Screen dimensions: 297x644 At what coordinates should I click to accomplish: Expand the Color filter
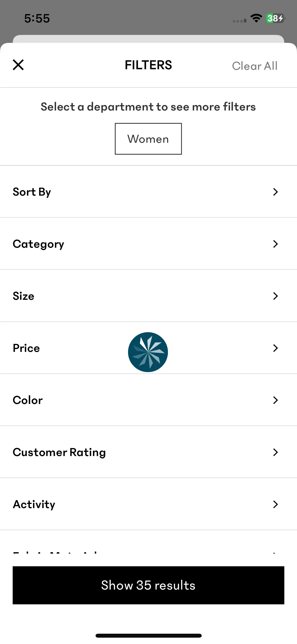click(x=148, y=400)
